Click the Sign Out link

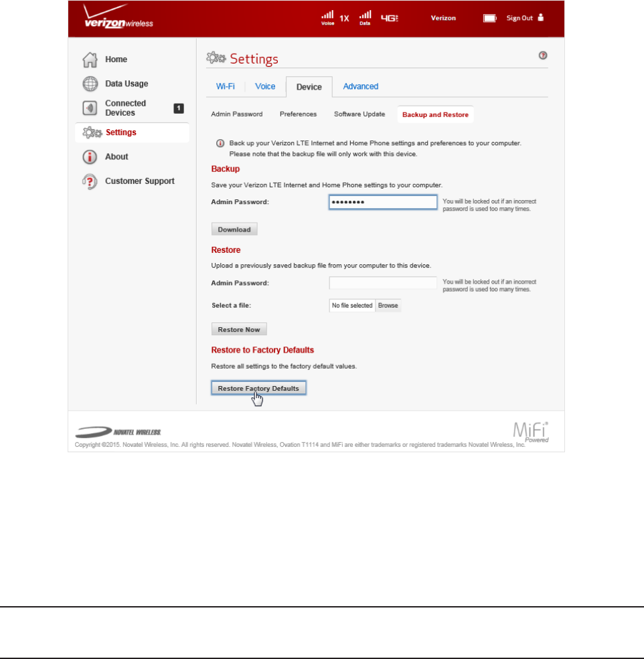click(519, 18)
